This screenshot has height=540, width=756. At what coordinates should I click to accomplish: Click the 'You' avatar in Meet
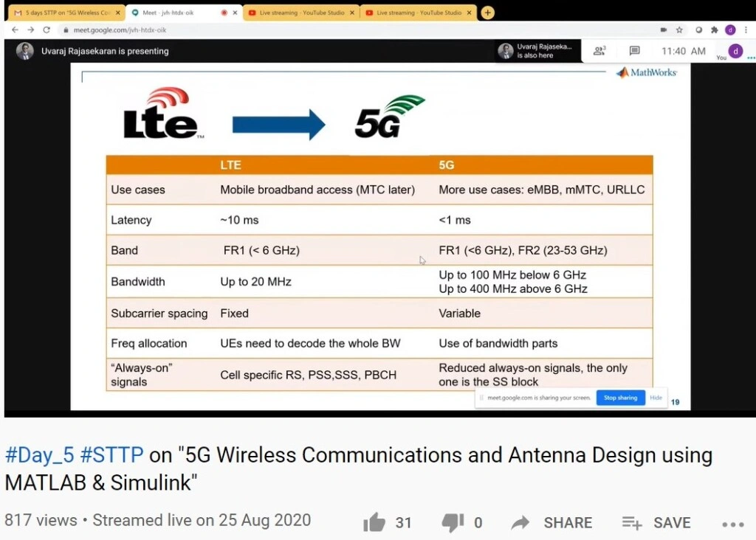(x=735, y=51)
